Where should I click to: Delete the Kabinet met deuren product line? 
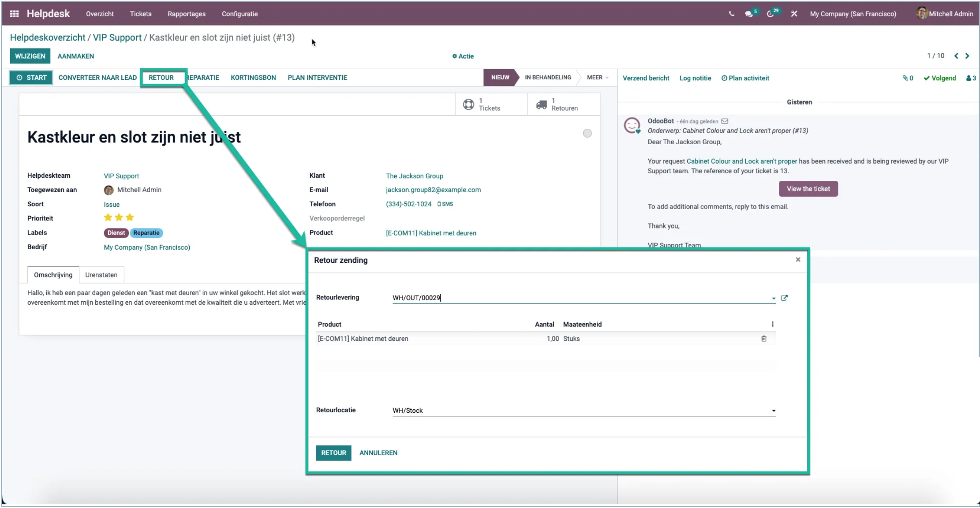tap(764, 338)
